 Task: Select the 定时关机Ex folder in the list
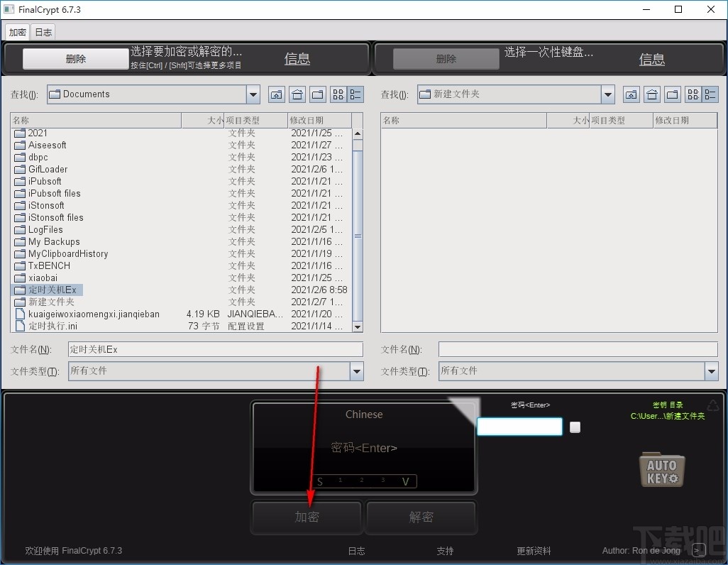53,290
